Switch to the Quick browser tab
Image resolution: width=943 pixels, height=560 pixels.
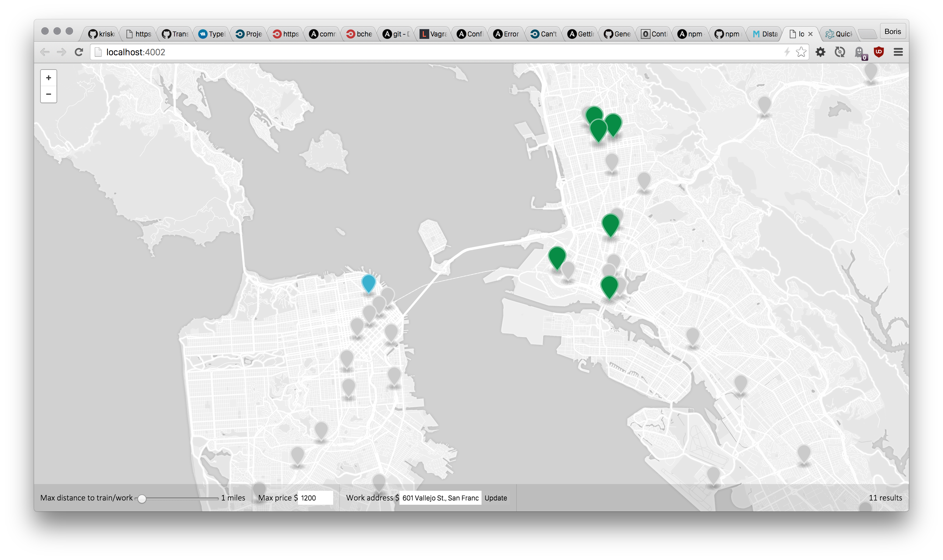click(x=838, y=34)
